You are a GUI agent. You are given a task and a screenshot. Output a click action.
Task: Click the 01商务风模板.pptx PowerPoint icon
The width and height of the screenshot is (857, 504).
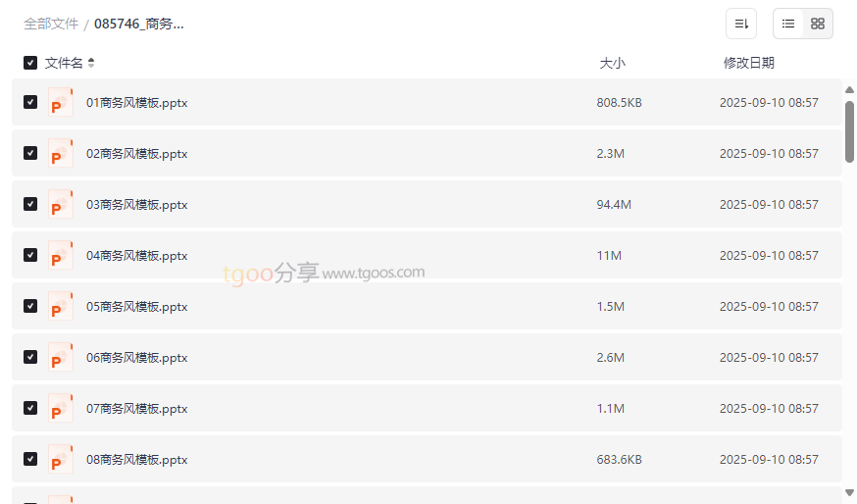point(61,102)
